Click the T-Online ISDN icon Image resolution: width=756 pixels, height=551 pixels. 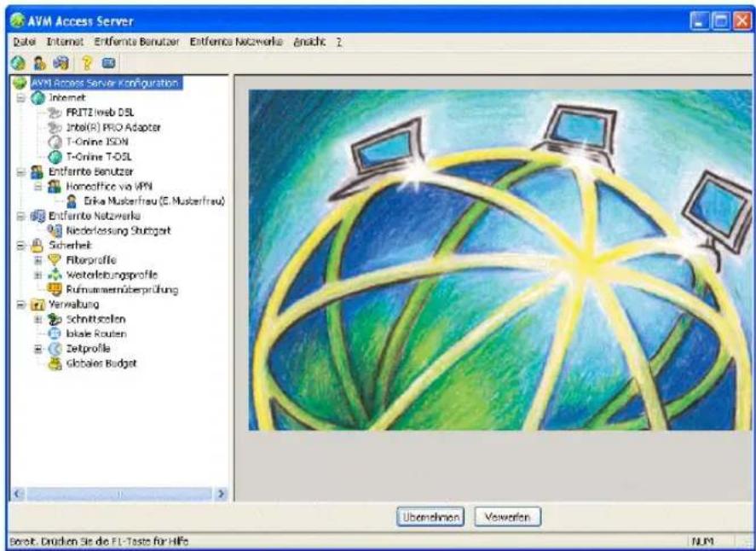55,142
